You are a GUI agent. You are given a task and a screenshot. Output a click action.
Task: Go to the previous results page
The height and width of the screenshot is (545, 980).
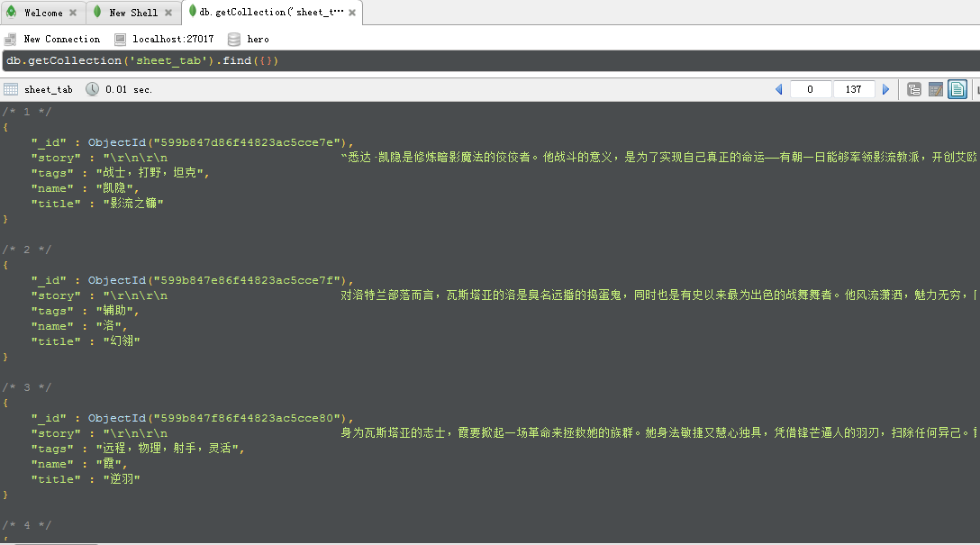pyautogui.click(x=778, y=89)
